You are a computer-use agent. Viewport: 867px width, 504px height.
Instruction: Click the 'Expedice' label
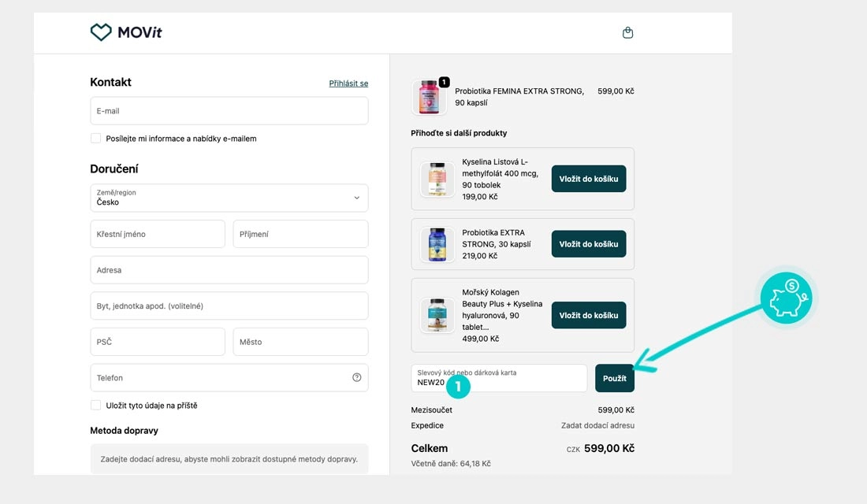coord(427,425)
